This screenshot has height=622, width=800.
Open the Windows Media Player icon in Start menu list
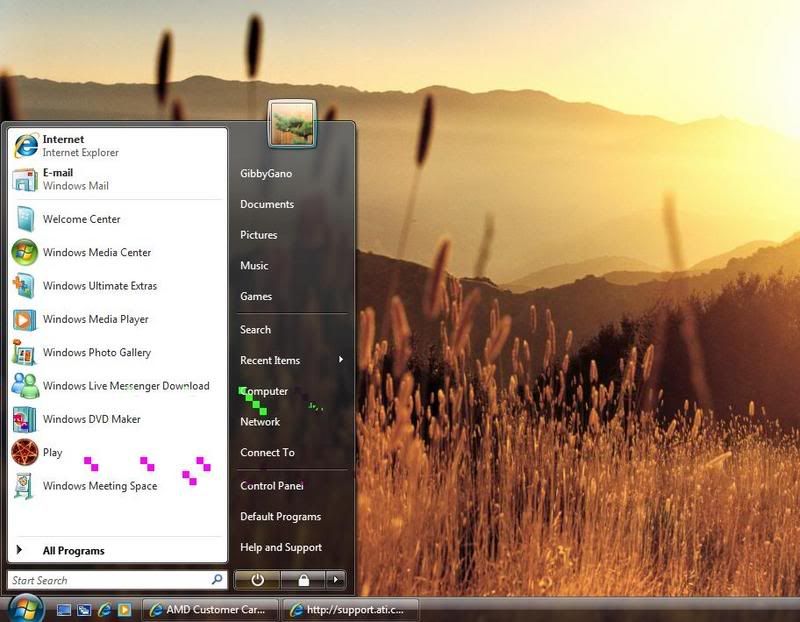tap(24, 319)
